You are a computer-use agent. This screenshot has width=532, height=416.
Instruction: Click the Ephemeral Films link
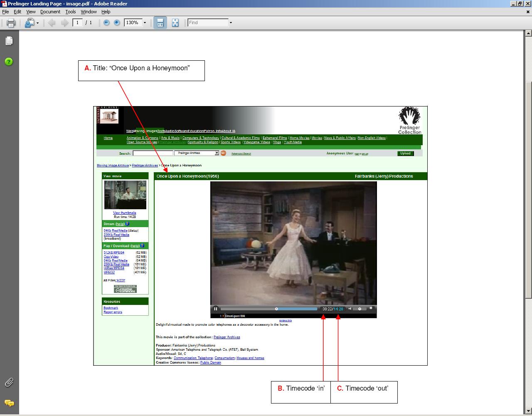[x=275, y=138]
